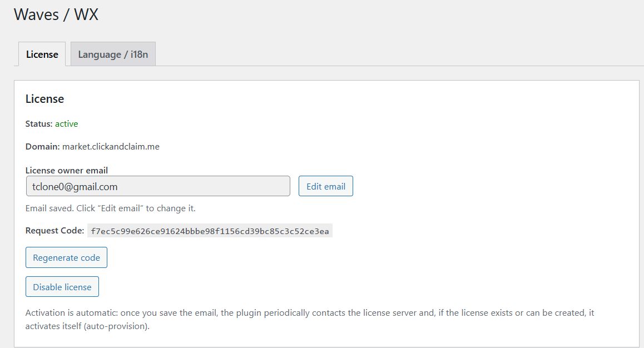Viewport: 644px width, 348px height.
Task: Click the request code hash value
Action: pyautogui.click(x=210, y=231)
